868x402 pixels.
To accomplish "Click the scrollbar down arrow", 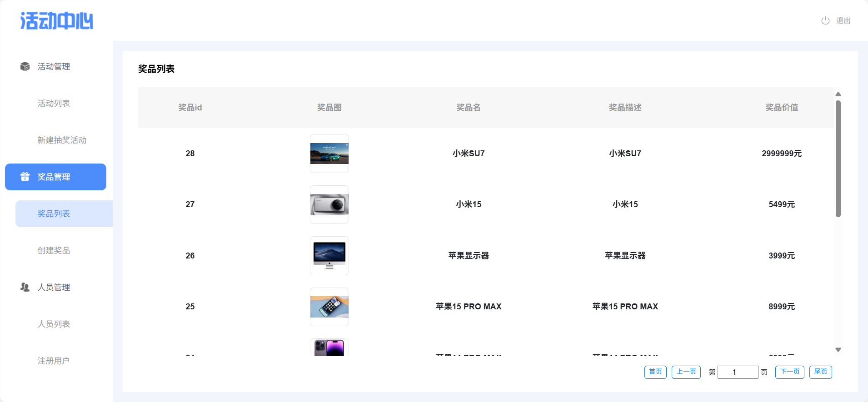I will (x=838, y=350).
